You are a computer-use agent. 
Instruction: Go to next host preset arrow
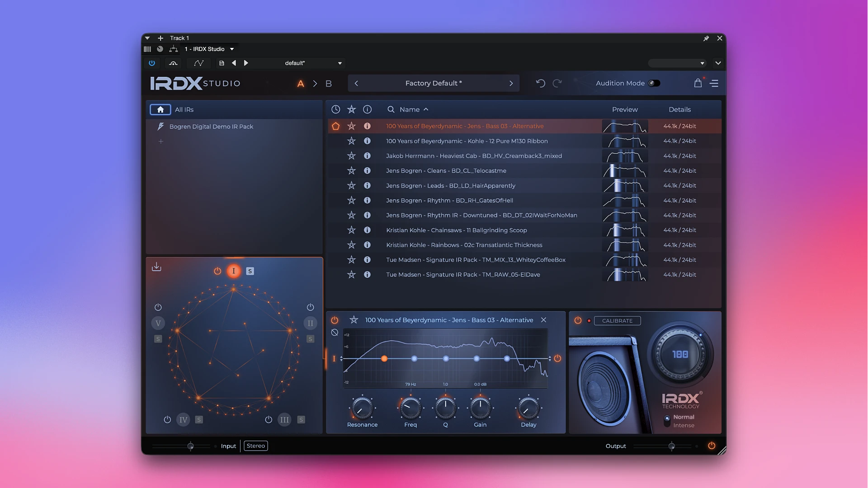point(246,63)
